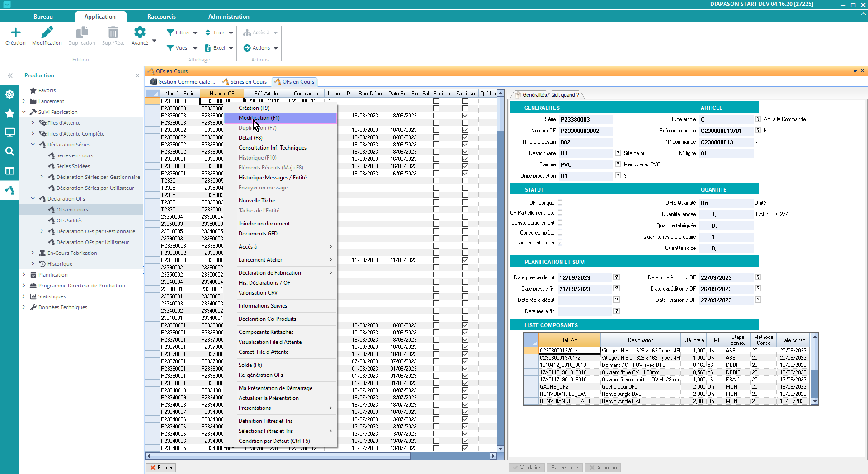Click the Modification pencil icon in ribbon
868x474 pixels.
click(47, 33)
